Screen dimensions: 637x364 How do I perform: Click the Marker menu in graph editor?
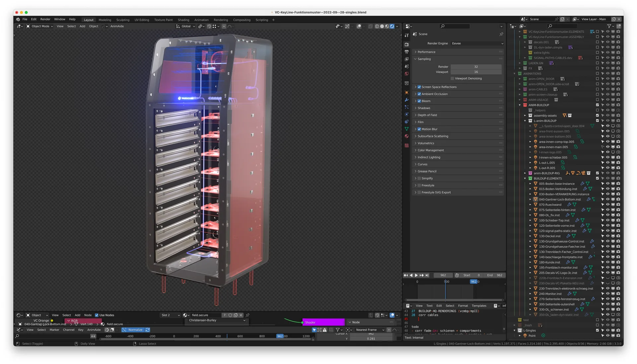pos(54,330)
